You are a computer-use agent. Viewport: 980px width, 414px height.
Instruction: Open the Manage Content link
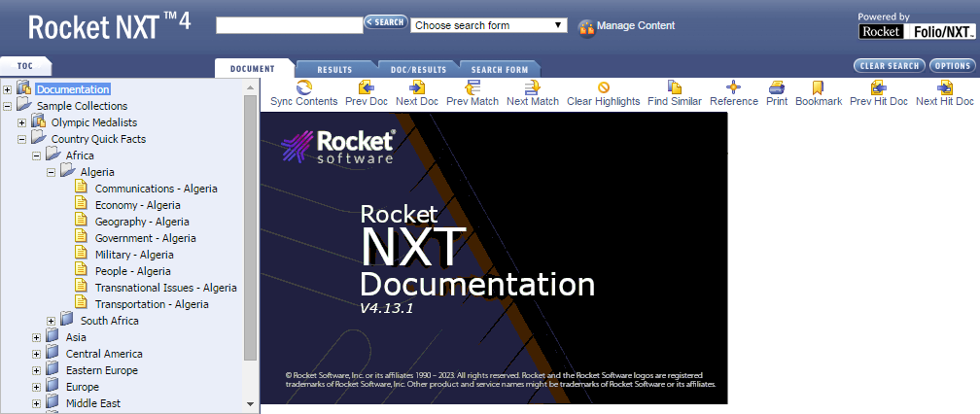tap(635, 26)
